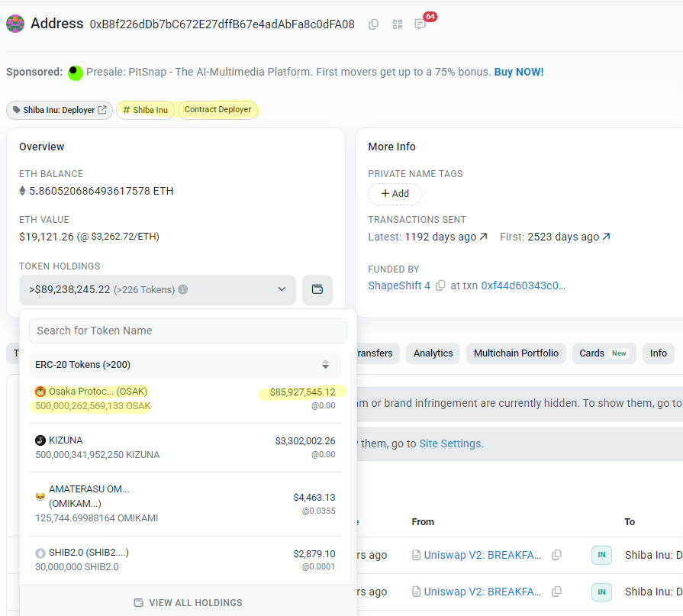Click the $2,879.10 SHIB2.0 value

314,553
